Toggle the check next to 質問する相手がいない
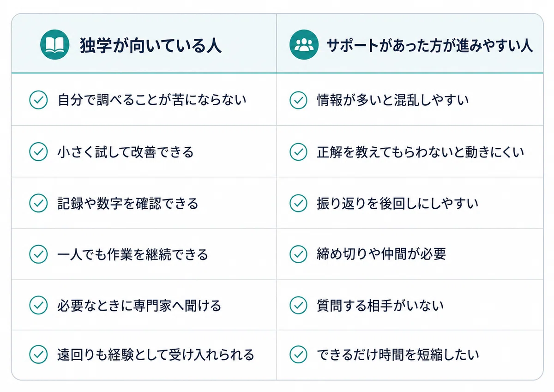 pyautogui.click(x=298, y=305)
